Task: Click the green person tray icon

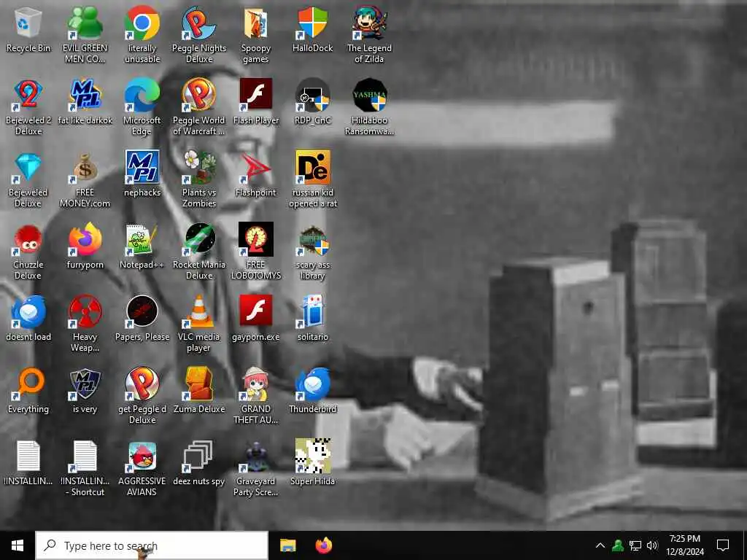Action: coord(618,545)
